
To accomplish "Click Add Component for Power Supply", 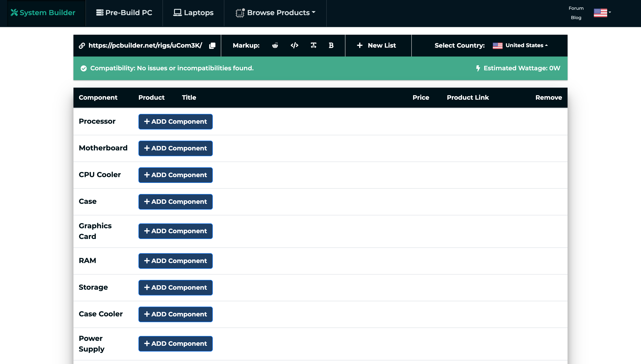I will point(175,344).
